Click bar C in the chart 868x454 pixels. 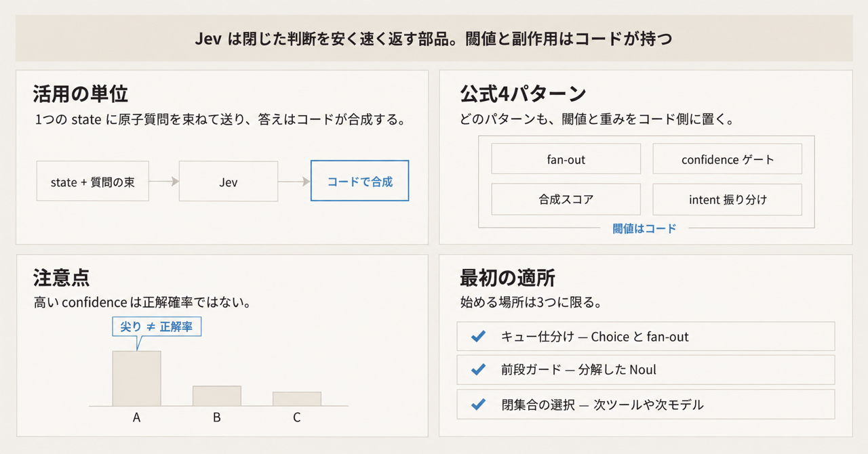[x=297, y=398]
